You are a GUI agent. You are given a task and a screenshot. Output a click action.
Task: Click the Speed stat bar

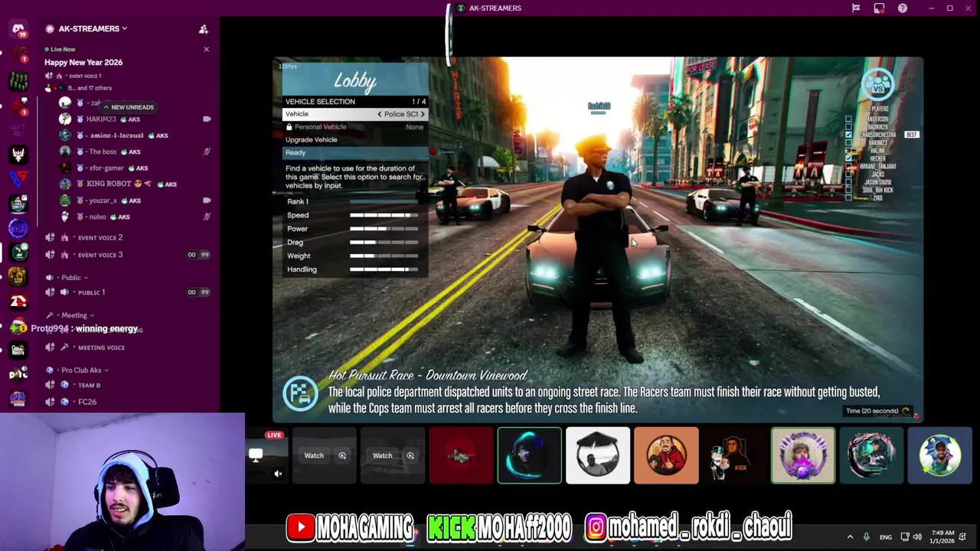[x=384, y=216]
